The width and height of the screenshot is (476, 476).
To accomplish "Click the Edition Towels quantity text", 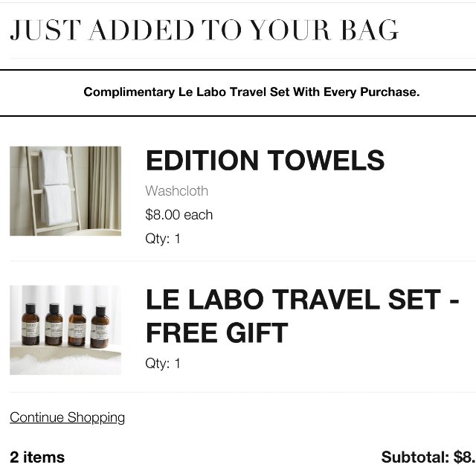I will tap(163, 239).
